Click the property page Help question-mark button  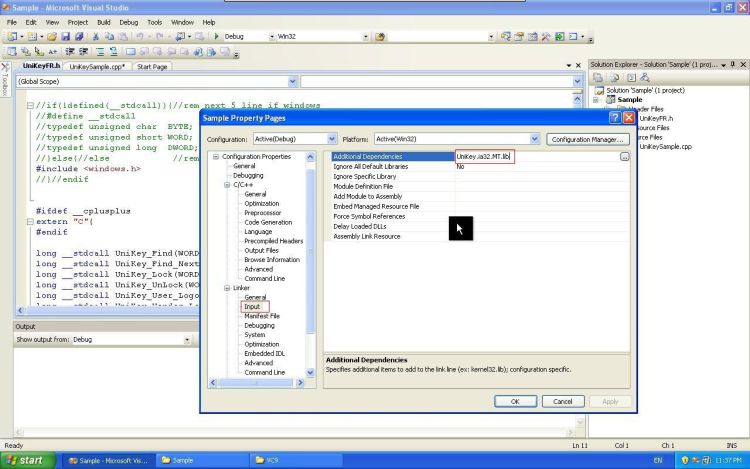(x=615, y=118)
